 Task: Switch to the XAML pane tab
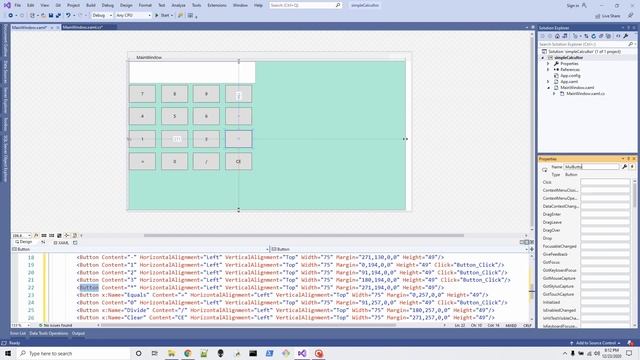point(62,242)
